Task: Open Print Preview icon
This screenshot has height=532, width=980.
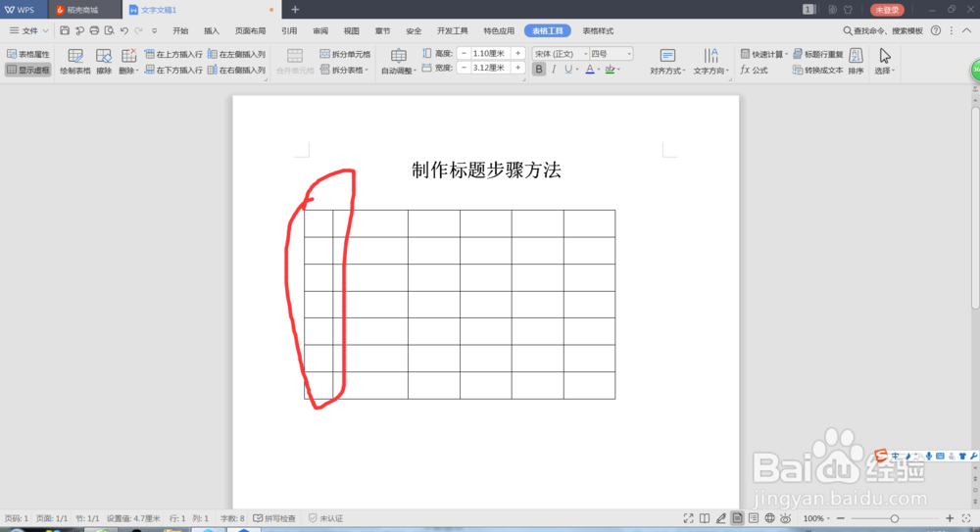Action: tap(110, 30)
